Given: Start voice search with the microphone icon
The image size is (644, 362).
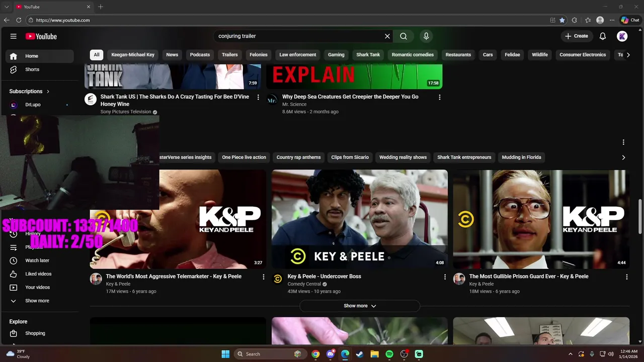Looking at the screenshot, I should 426,36.
